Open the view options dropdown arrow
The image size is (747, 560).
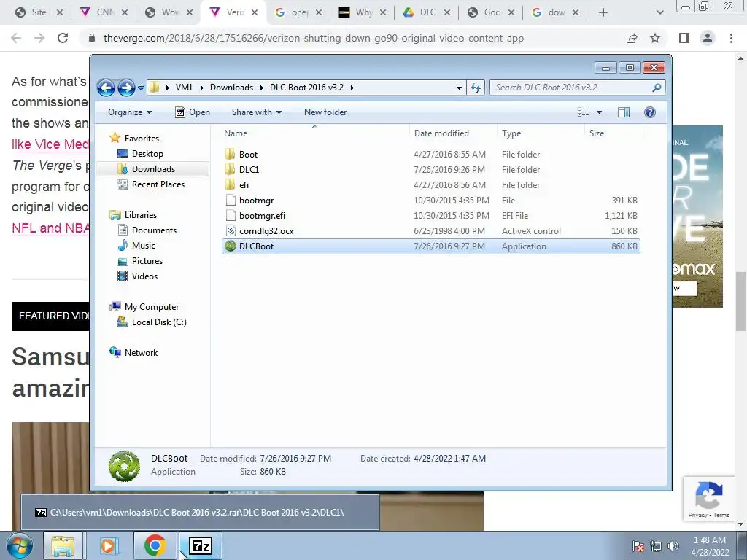pos(600,112)
